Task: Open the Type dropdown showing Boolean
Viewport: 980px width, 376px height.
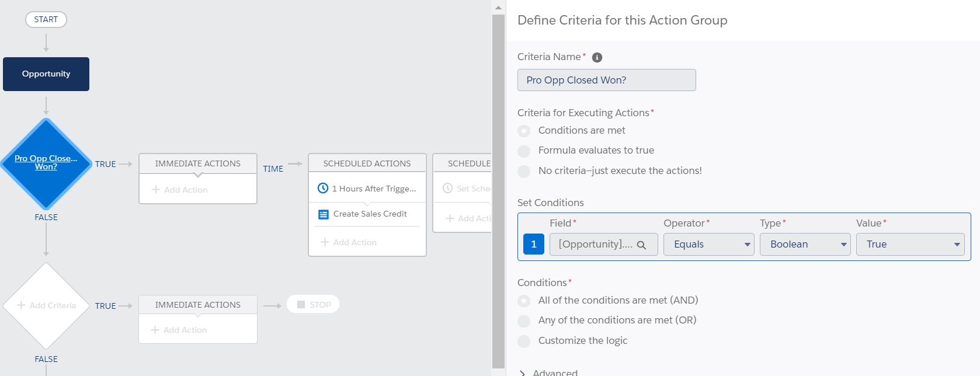Action: point(805,244)
